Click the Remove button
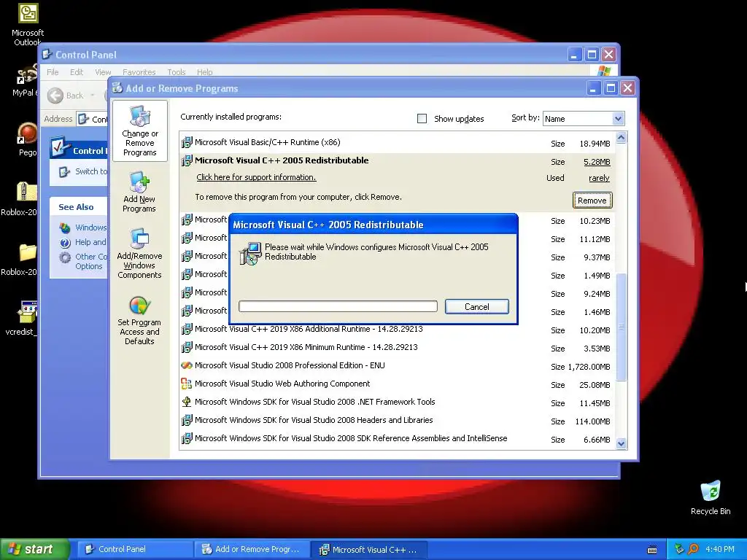This screenshot has height=560, width=747. (x=592, y=201)
